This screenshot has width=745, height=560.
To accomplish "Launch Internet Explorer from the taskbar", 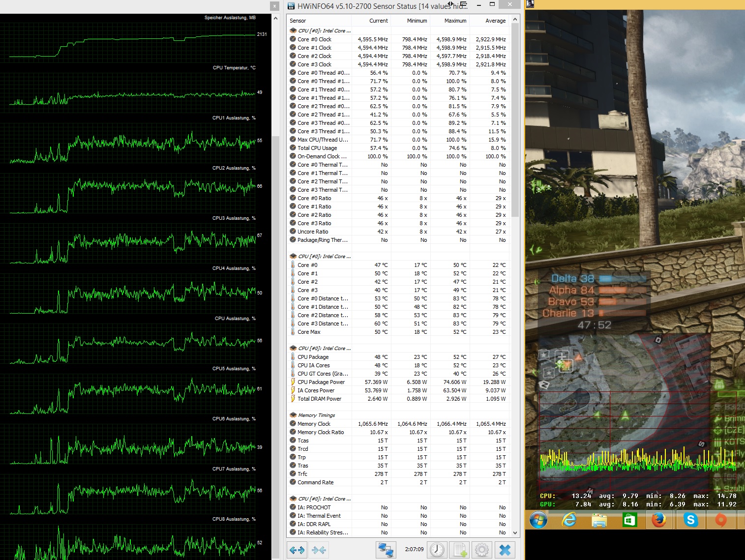I will tap(569, 520).
